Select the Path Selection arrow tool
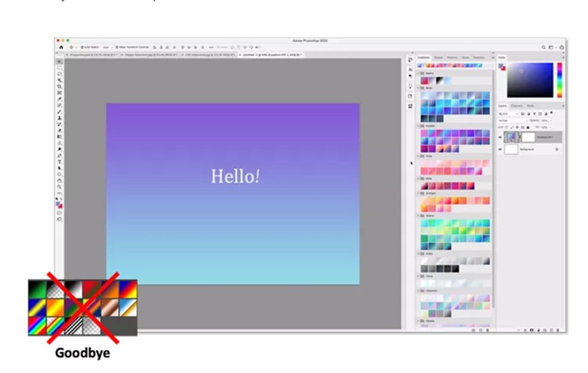 pos(59,168)
